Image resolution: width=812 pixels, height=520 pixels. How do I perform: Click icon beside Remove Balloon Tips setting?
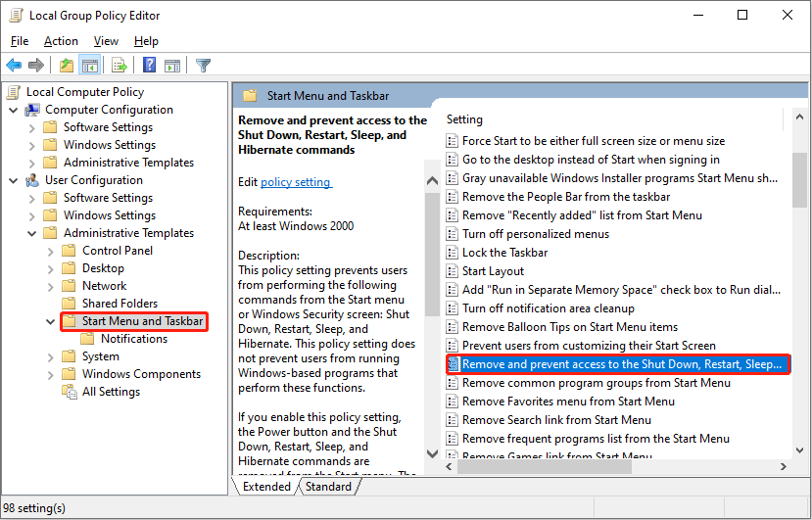453,327
